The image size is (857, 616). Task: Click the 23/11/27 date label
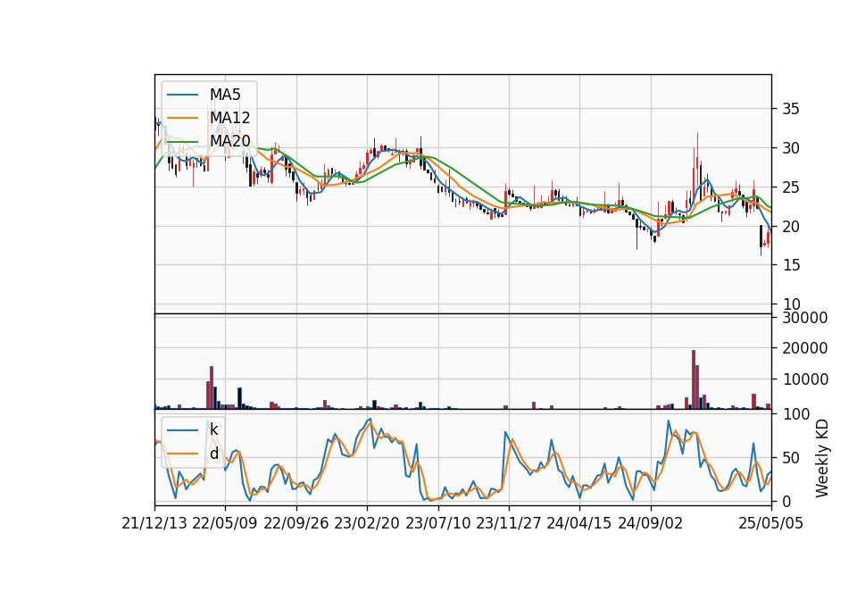pos(509,523)
